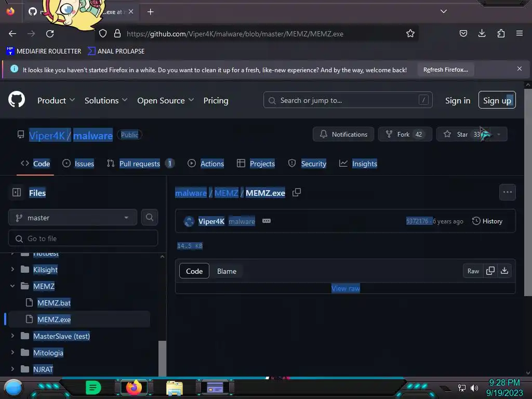Collapse the MEMZ folder

tap(12, 286)
